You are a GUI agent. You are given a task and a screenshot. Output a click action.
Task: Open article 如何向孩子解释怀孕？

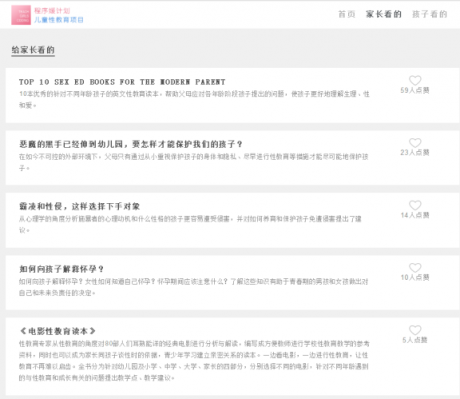(62, 269)
